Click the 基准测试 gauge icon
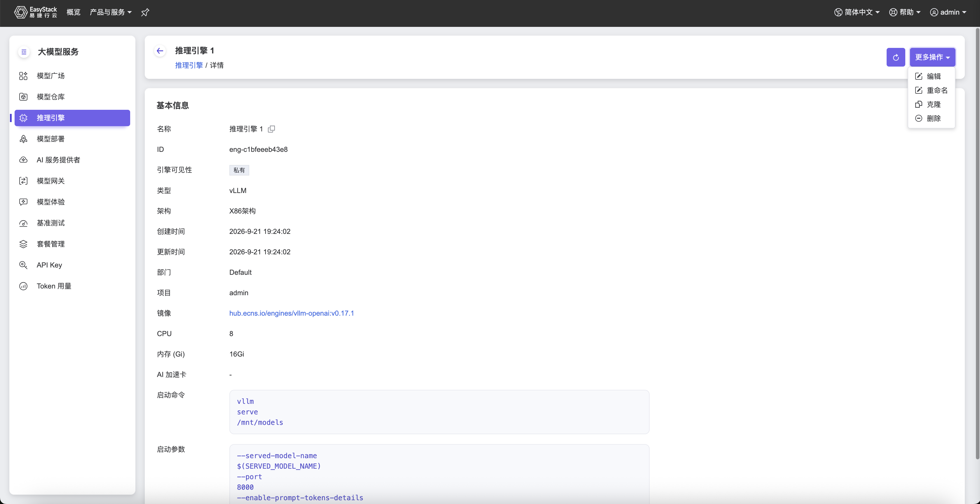This screenshot has width=980, height=504. 23,223
